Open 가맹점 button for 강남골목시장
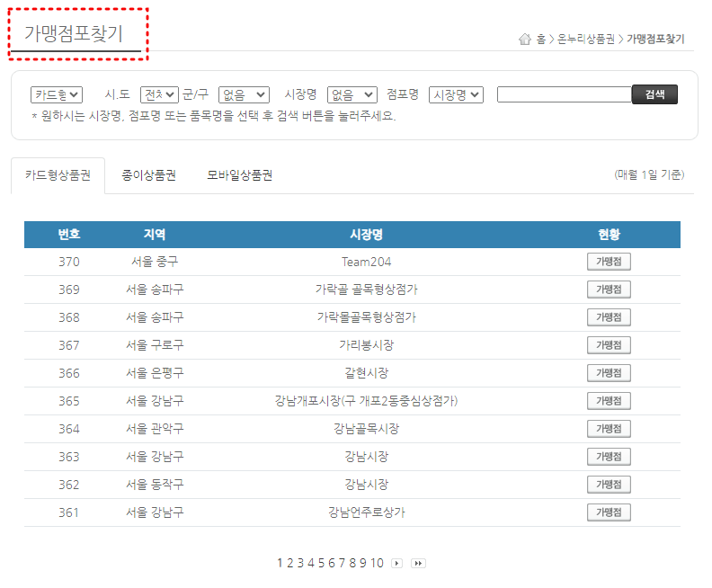 coord(609,429)
